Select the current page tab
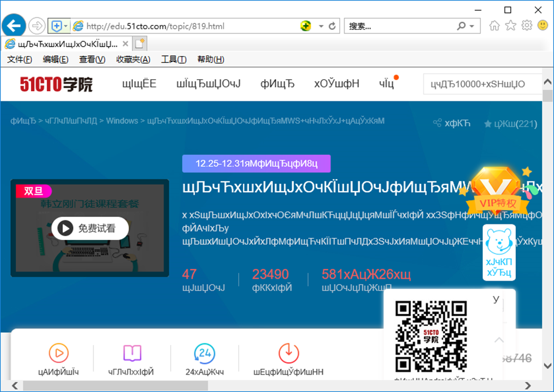Screen dimensions: 554x392 (x=67, y=44)
